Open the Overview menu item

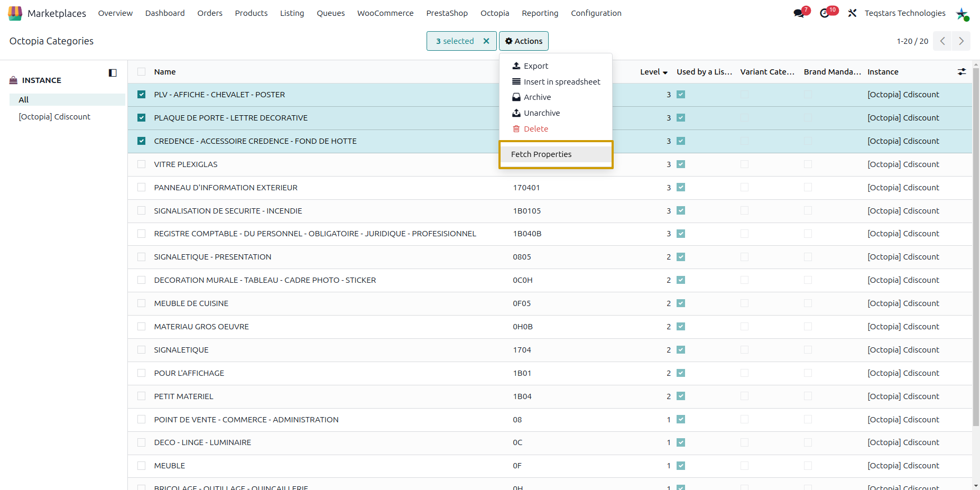[115, 13]
